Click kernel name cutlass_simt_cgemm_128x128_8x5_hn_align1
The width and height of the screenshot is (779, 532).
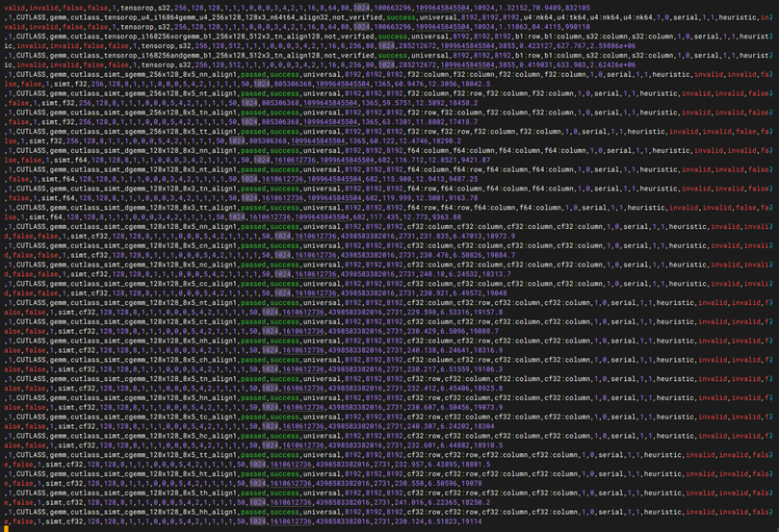coord(155,398)
